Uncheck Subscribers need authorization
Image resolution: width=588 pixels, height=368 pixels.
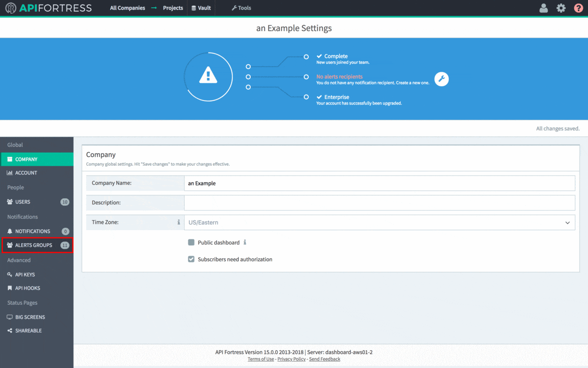tap(192, 259)
